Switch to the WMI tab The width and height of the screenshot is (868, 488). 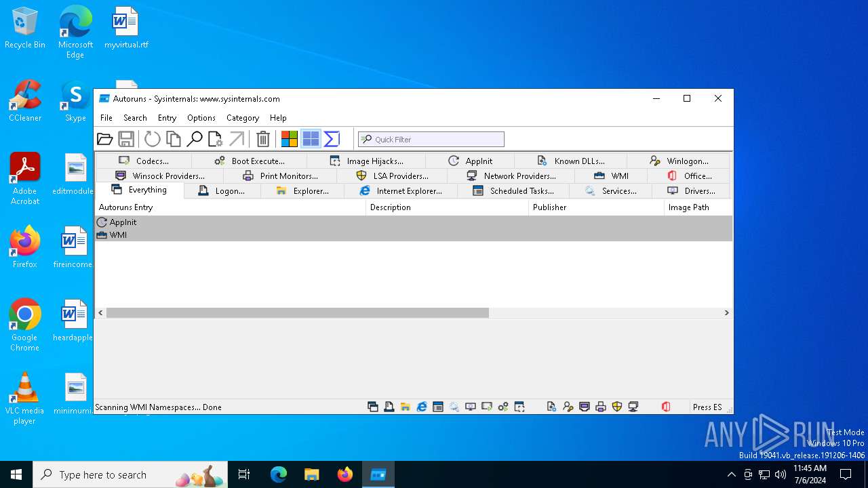pyautogui.click(x=611, y=176)
